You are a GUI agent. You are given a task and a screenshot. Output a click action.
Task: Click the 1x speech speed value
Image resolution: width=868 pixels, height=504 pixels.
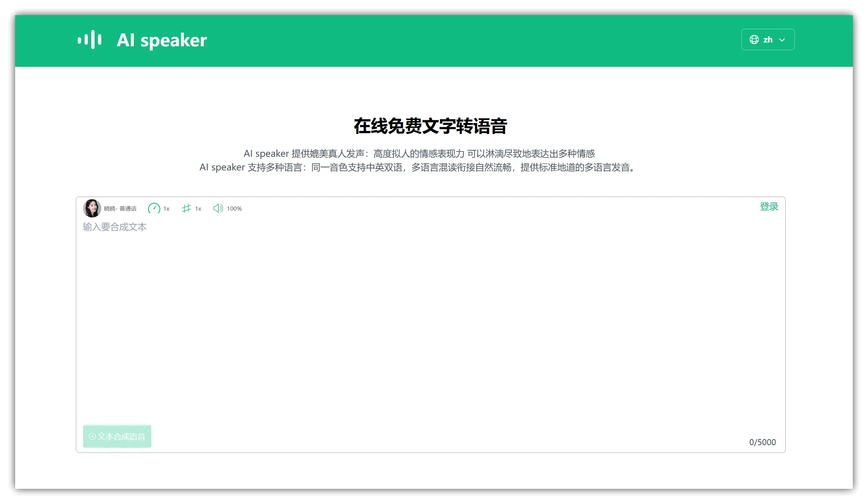[166, 208]
